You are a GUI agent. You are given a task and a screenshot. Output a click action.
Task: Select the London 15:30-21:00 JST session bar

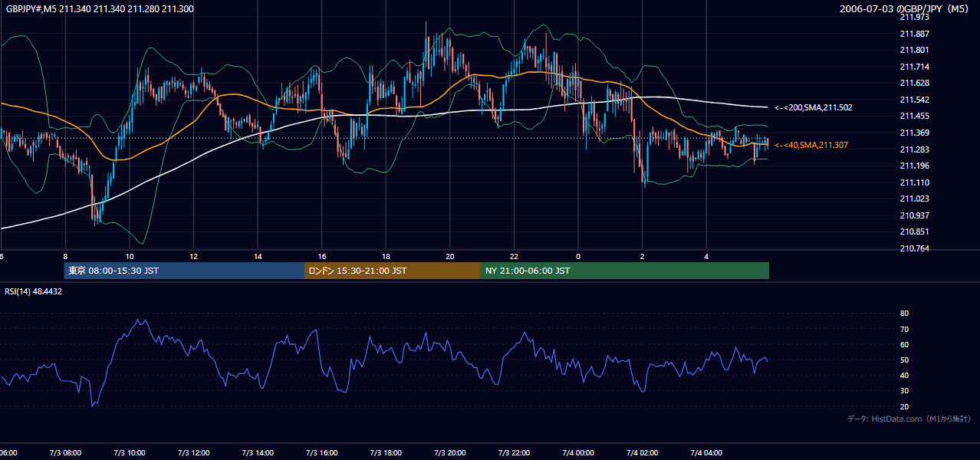tap(393, 271)
